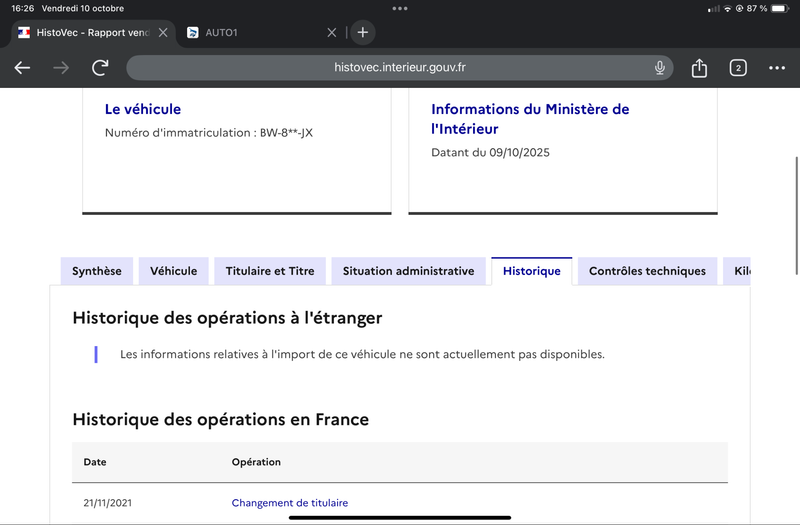
Task: Tap the browser back arrow
Action: click(x=22, y=68)
